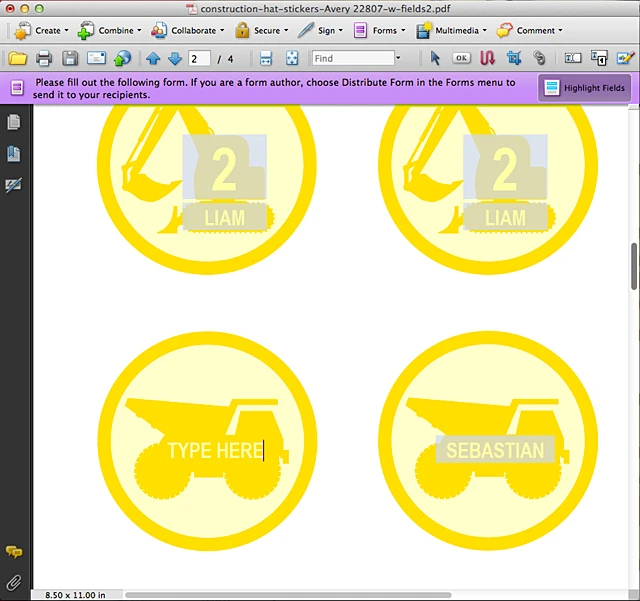This screenshot has height=601, width=640.
Task: Click the purple form icon in message bar
Action: [17, 88]
